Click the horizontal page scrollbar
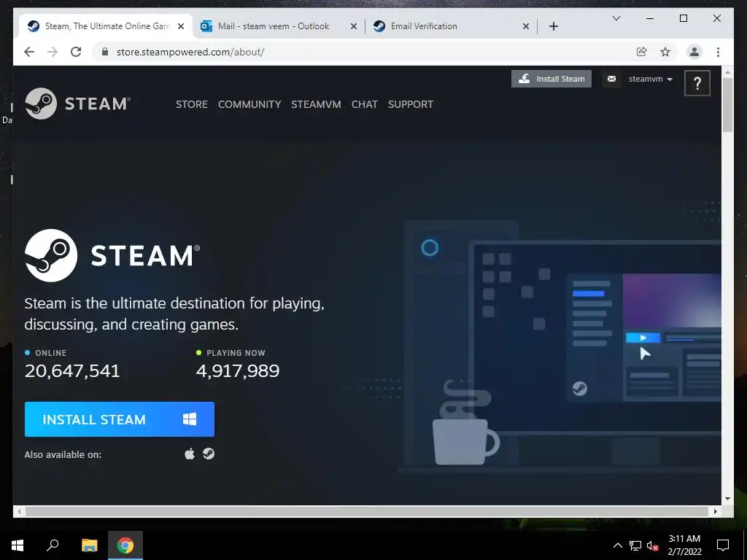Viewport: 747px width, 560px height. point(366,511)
